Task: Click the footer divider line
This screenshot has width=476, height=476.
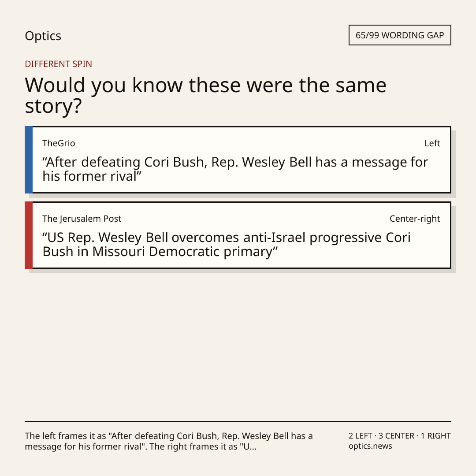Action: click(x=238, y=421)
